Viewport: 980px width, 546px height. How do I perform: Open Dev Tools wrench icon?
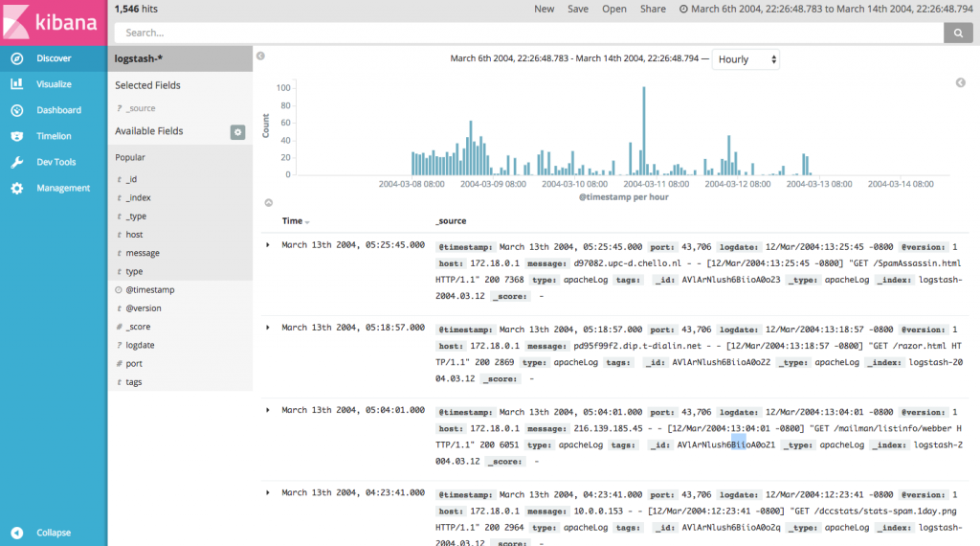(x=17, y=162)
